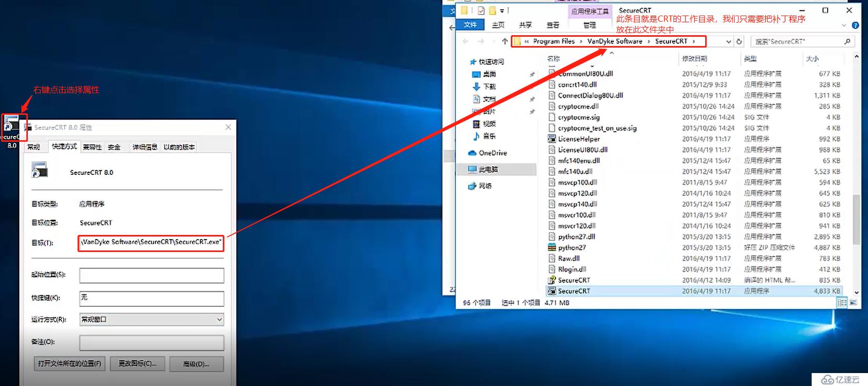Image resolution: width=868 pixels, height=386 pixels.
Task: Open the 常规 tab in properties dialog
Action: pyautogui.click(x=34, y=147)
